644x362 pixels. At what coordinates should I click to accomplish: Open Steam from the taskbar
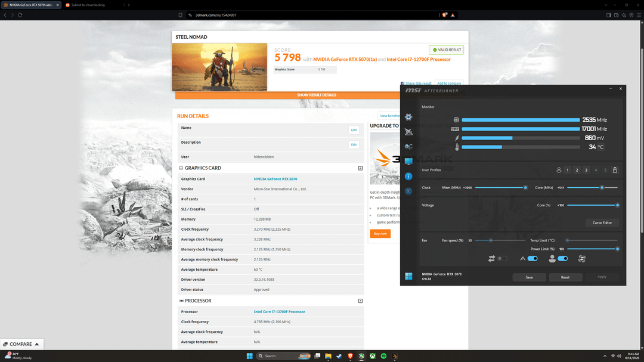[x=339, y=356]
